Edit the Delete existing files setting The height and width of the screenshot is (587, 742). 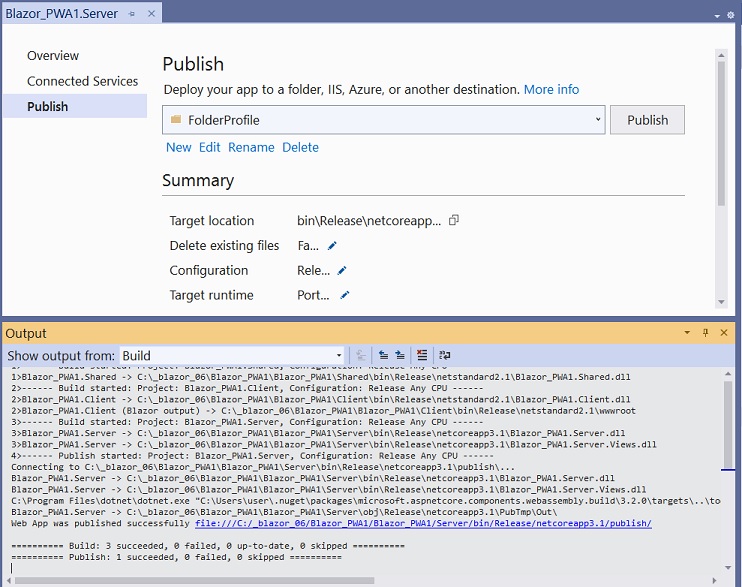coord(332,246)
